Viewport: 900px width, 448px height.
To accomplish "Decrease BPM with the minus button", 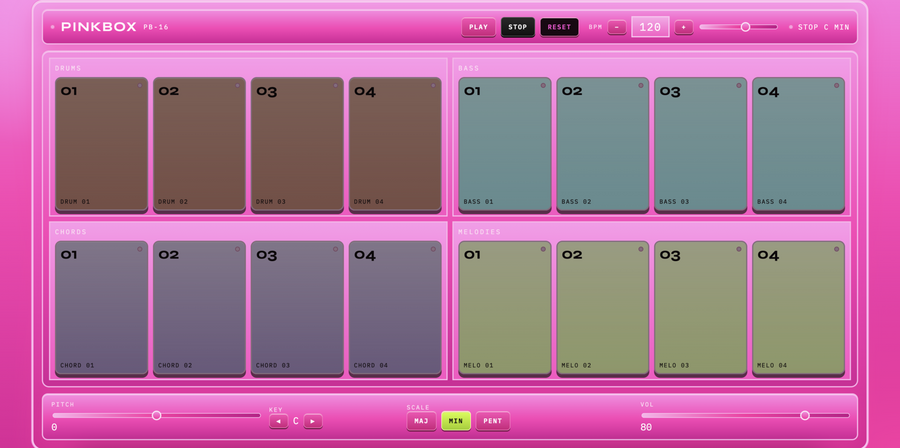I will click(x=616, y=27).
